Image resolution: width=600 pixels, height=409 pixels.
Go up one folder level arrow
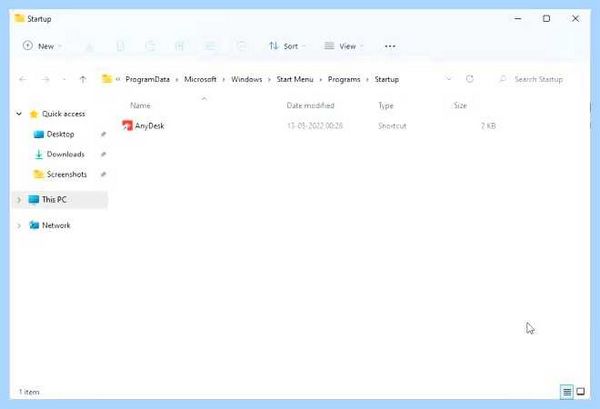pyautogui.click(x=83, y=80)
